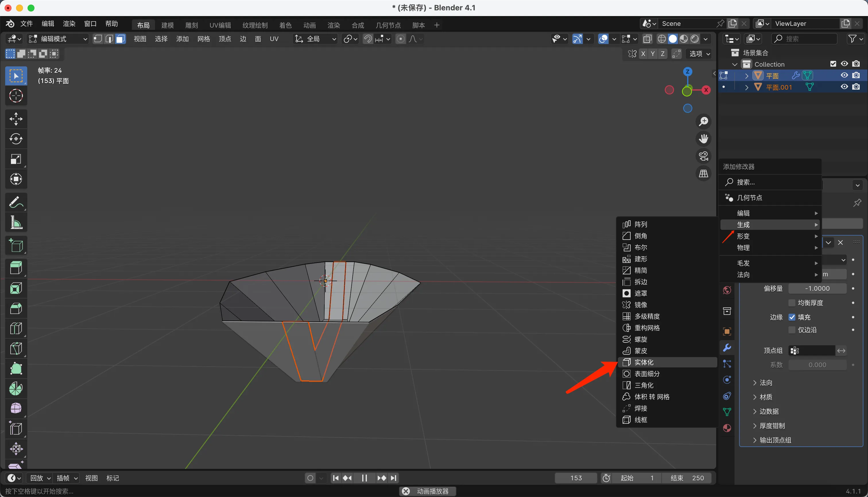The image size is (868, 497).
Task: Uncheck the 填充 edge fill checkbox
Action: coord(792,317)
